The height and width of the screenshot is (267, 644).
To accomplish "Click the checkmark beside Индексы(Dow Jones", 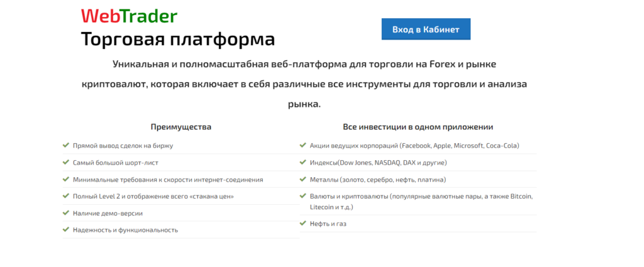I will tap(303, 162).
